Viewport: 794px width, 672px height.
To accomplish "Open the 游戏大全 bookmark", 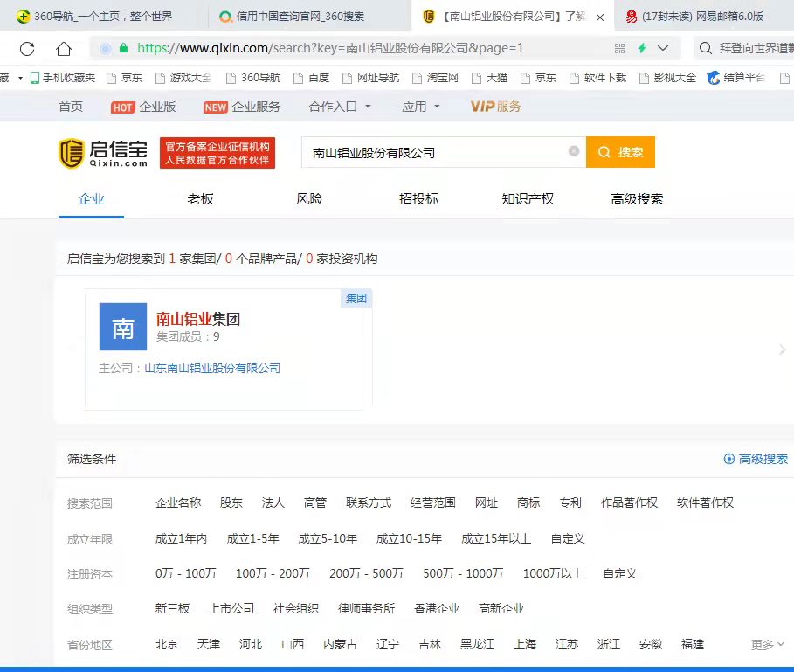I will pyautogui.click(x=183, y=78).
